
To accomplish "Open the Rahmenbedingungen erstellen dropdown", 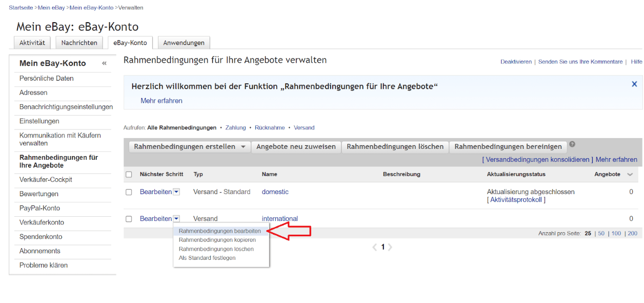I will click(189, 146).
